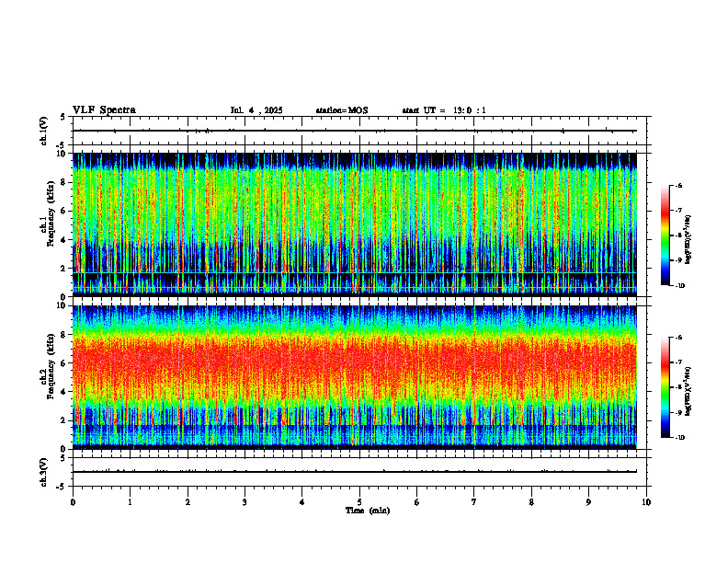Click the ch.1 spectrogram color scale bar
The image size is (728, 563).
(x=665, y=236)
